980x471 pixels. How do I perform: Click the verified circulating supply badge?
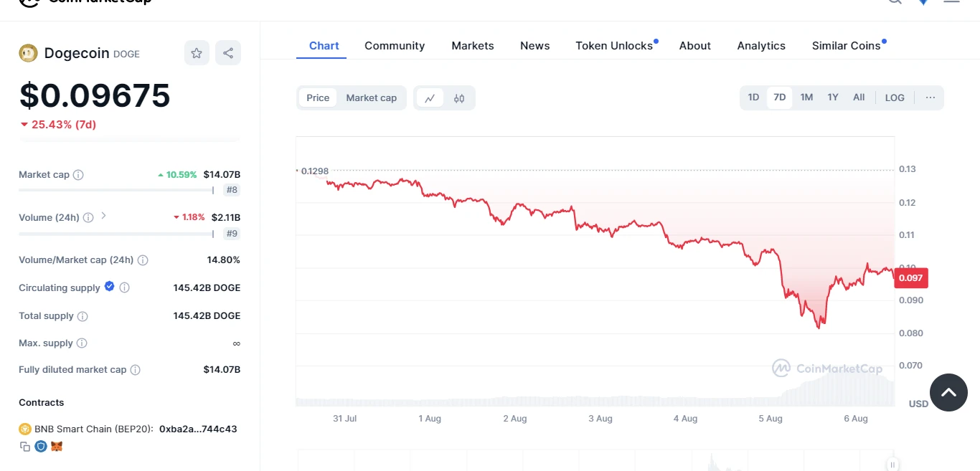pos(109,287)
